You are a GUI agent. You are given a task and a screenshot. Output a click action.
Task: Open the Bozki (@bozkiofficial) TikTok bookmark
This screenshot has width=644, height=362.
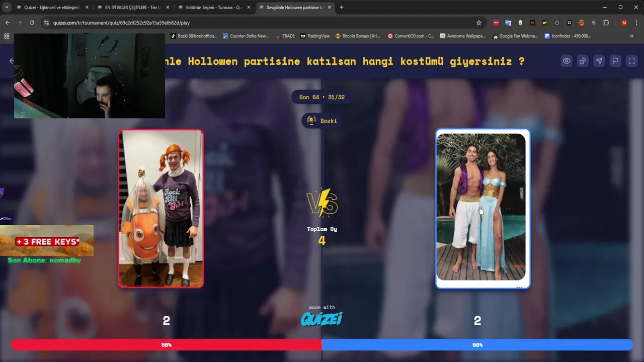click(x=194, y=36)
